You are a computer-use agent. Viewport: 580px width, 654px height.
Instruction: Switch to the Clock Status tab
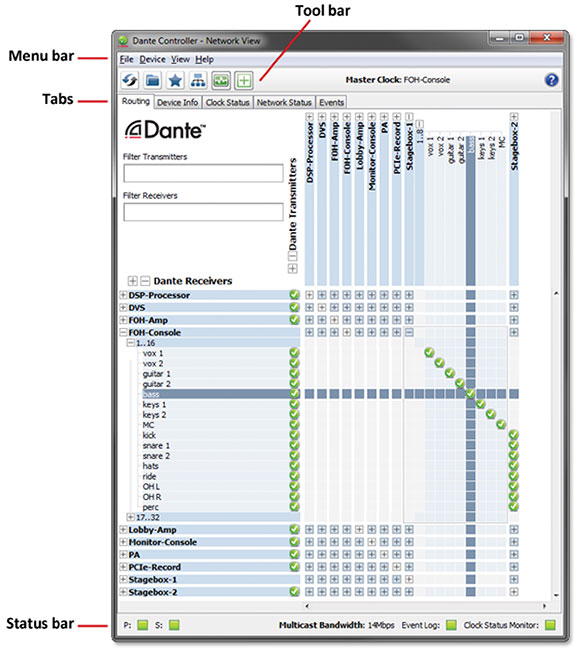(x=228, y=103)
